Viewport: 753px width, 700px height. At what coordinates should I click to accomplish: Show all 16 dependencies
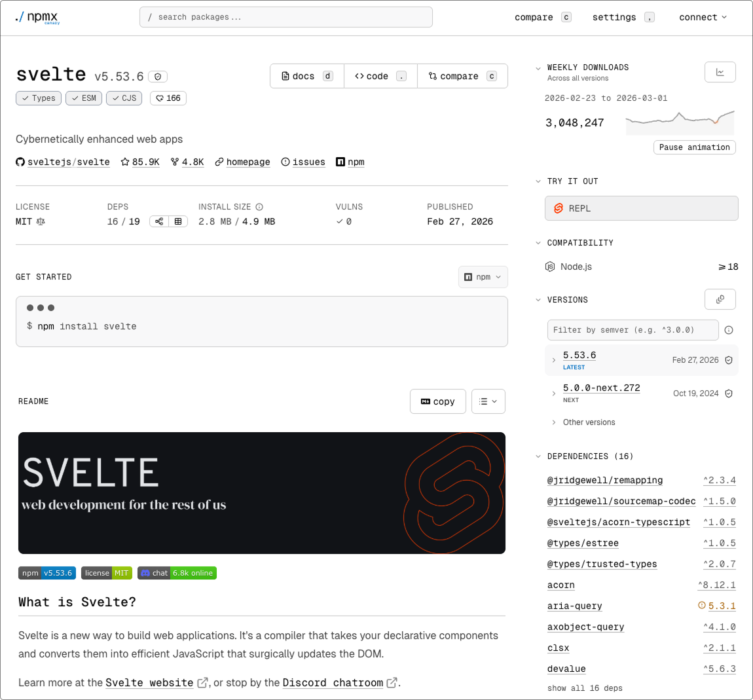[x=585, y=688]
